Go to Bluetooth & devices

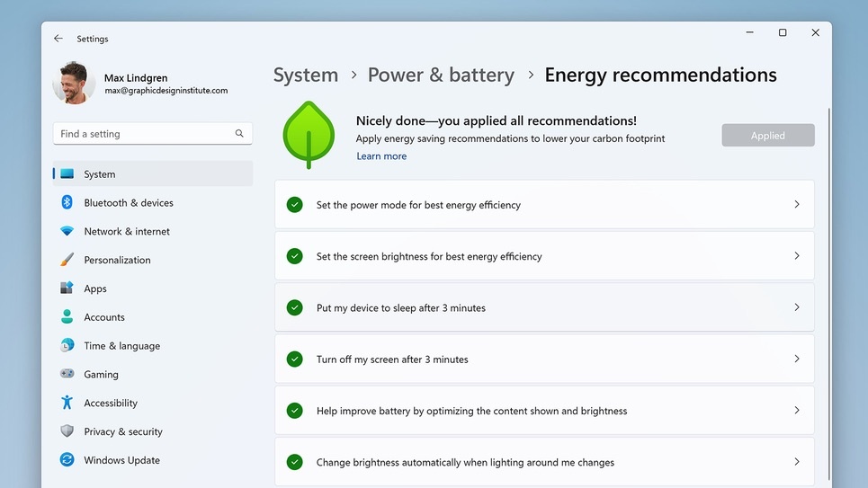coord(153,202)
